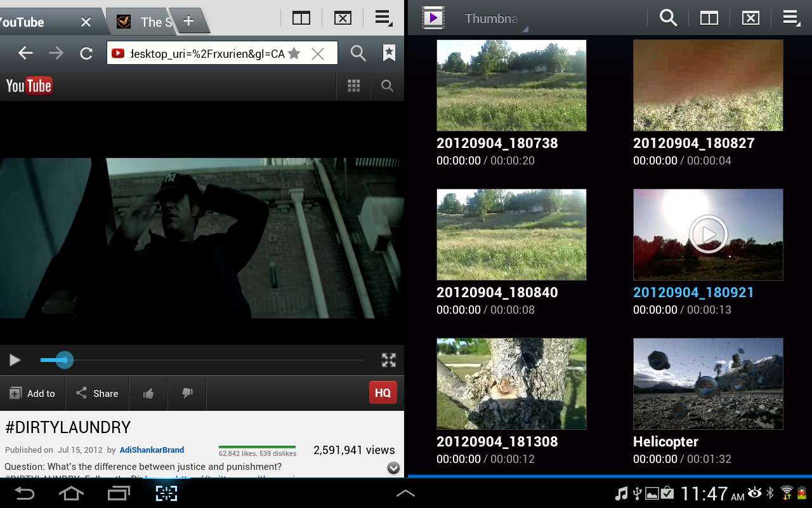The image size is (812, 508).
Task: Switch to the second browser tab "The S"
Action: tap(147, 22)
